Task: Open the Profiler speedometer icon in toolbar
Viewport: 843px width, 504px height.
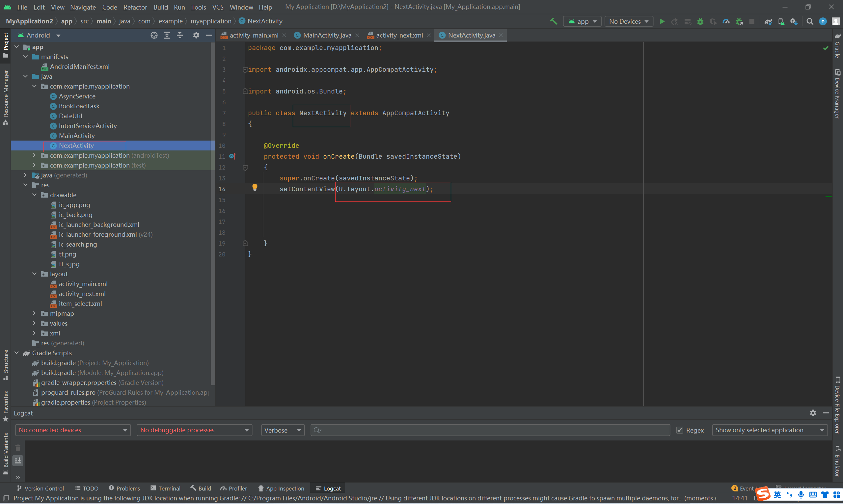Action: (x=726, y=21)
